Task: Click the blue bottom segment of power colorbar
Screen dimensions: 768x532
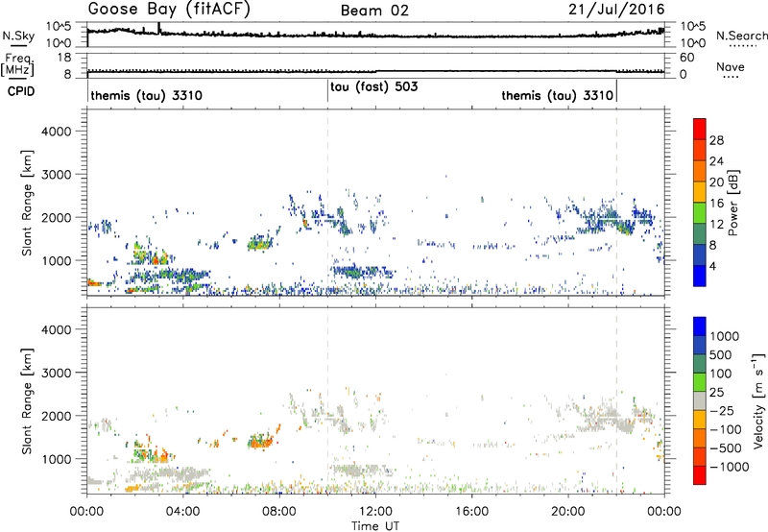Action: coord(700,276)
